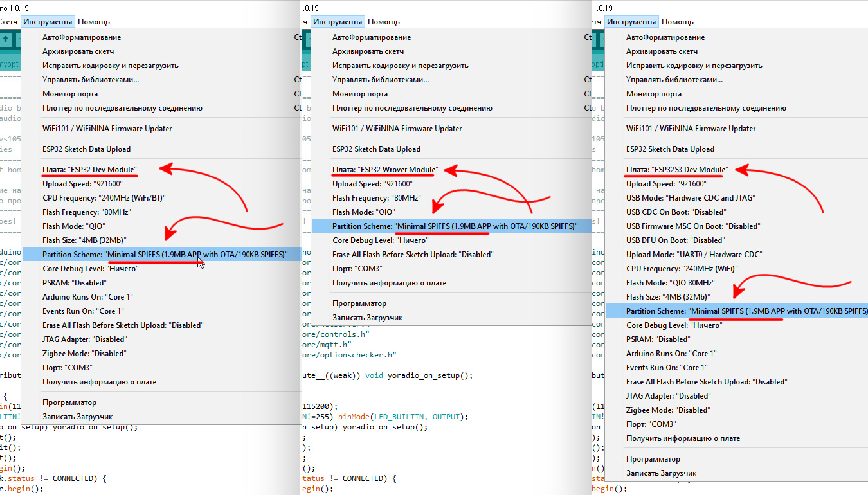This screenshot has width=868, height=495.
Task: Expand the Плата "ESP32S3 Dev Module" submenu
Action: coord(676,170)
